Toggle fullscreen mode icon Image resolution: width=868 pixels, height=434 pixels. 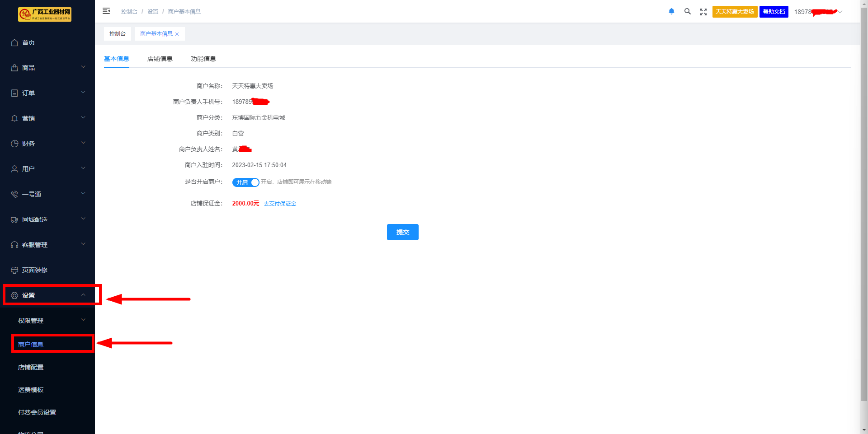coord(703,12)
